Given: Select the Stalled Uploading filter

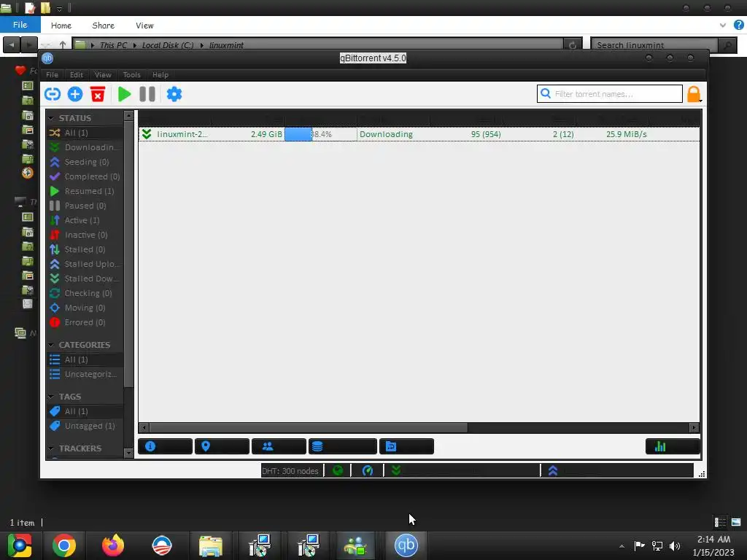Looking at the screenshot, I should [x=85, y=264].
